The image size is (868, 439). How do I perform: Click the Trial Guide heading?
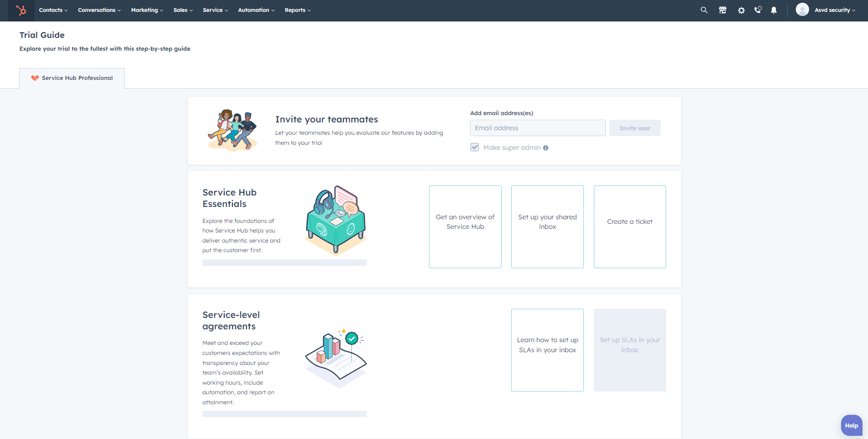(x=42, y=35)
